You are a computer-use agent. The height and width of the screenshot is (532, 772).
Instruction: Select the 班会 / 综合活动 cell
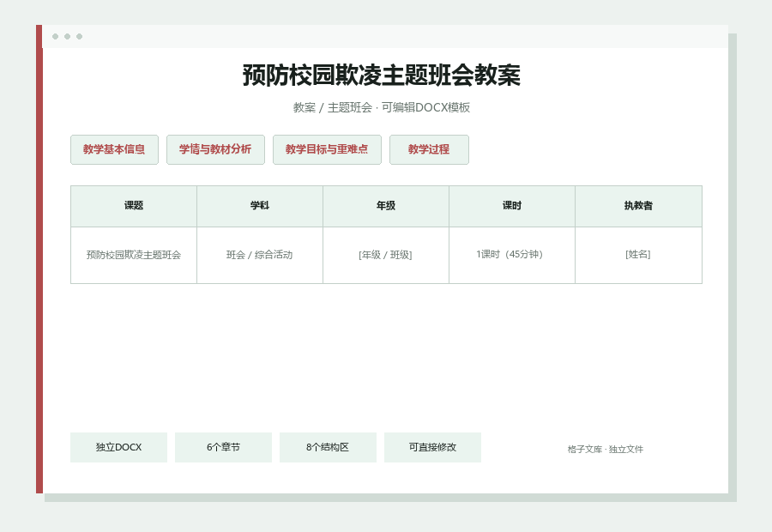pyautogui.click(x=259, y=255)
